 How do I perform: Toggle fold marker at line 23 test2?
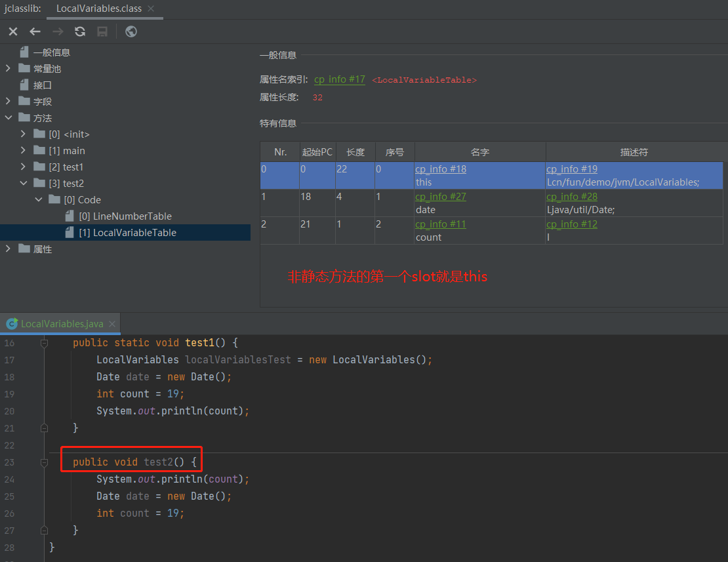[x=44, y=462]
